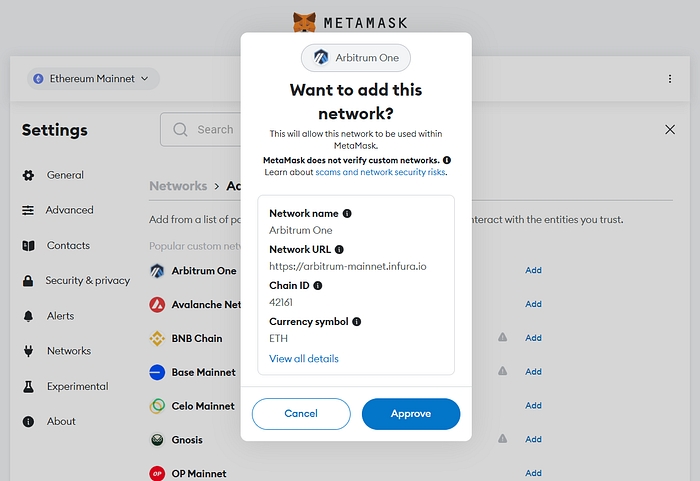700x481 pixels.
Task: Open the Advanced settings tab
Action: pos(69,210)
